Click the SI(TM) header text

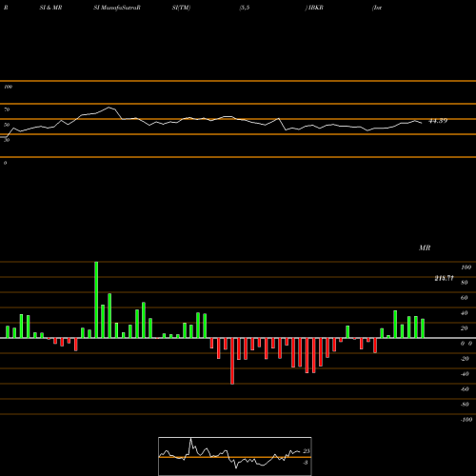click(181, 8)
